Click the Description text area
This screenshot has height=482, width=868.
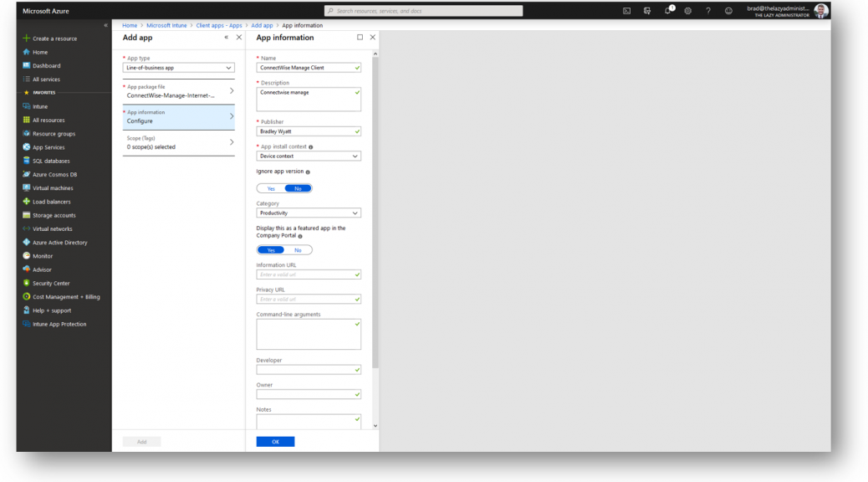click(309, 100)
